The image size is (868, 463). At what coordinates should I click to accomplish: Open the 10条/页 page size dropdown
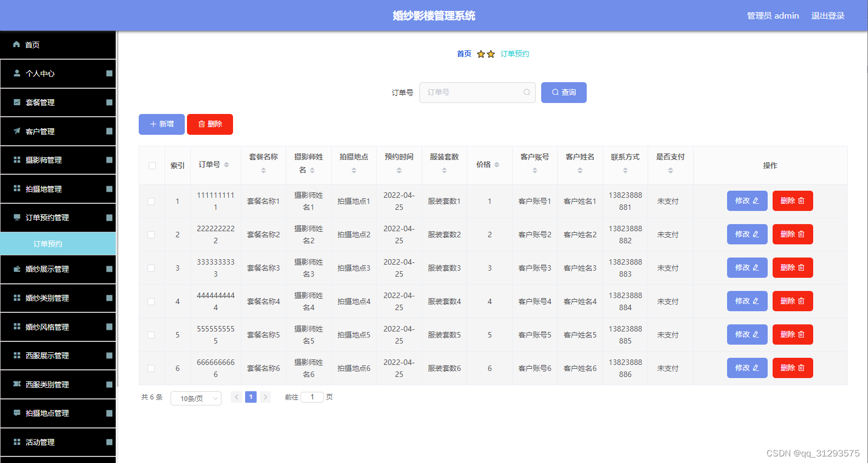coord(196,398)
